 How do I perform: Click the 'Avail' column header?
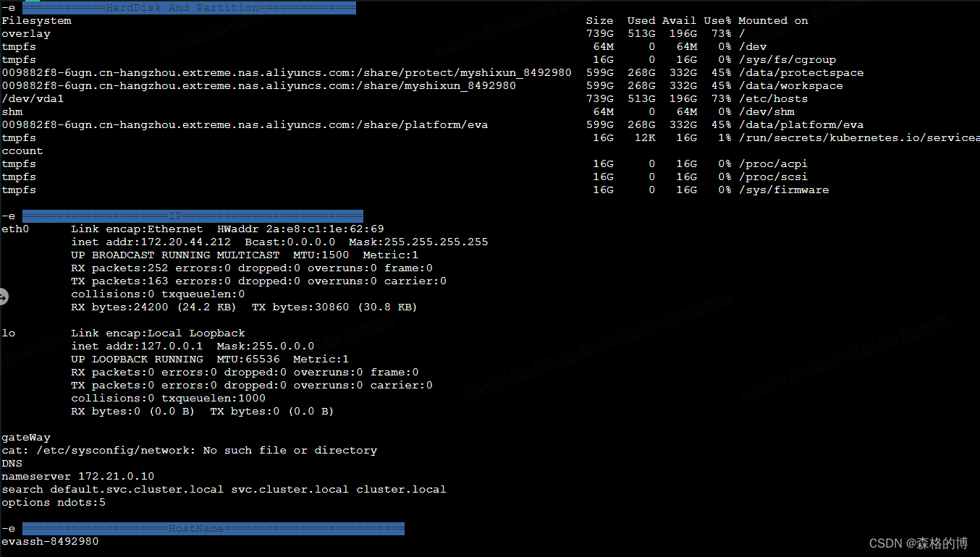[x=680, y=21]
